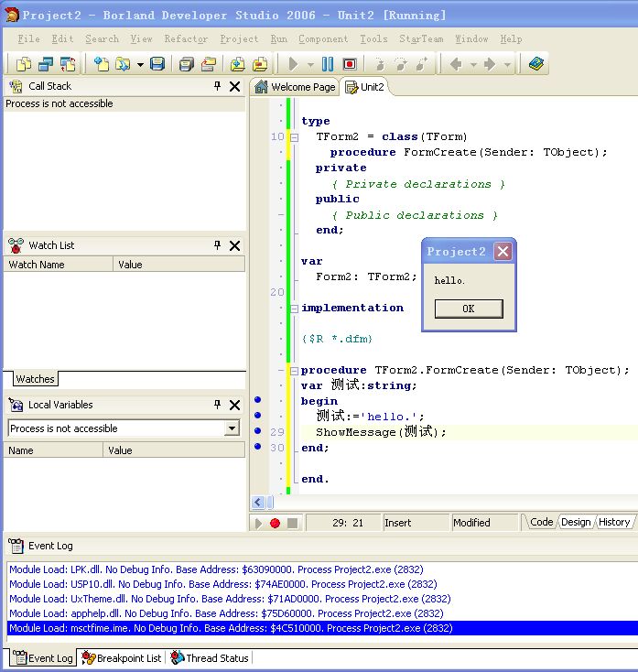Open the Local Variables process dropdown
Screen dimensions: 638x672
click(232, 428)
